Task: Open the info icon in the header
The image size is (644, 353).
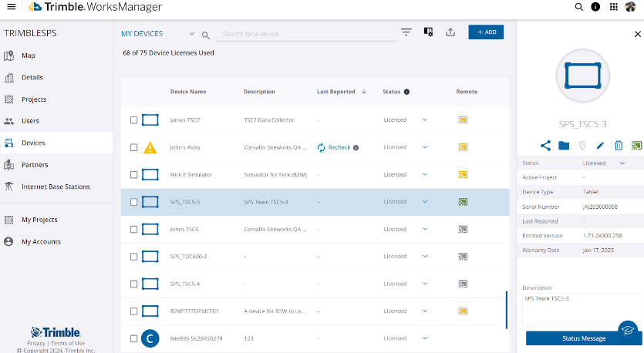Action: click(x=595, y=7)
